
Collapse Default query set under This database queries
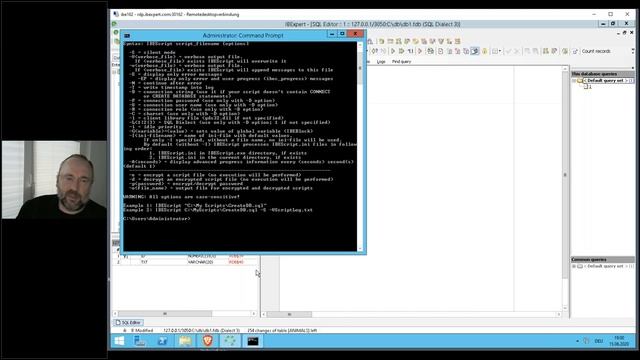(x=574, y=81)
